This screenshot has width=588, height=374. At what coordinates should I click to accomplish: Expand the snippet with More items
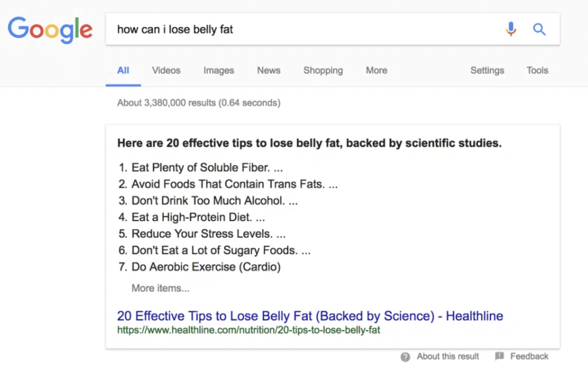click(160, 288)
